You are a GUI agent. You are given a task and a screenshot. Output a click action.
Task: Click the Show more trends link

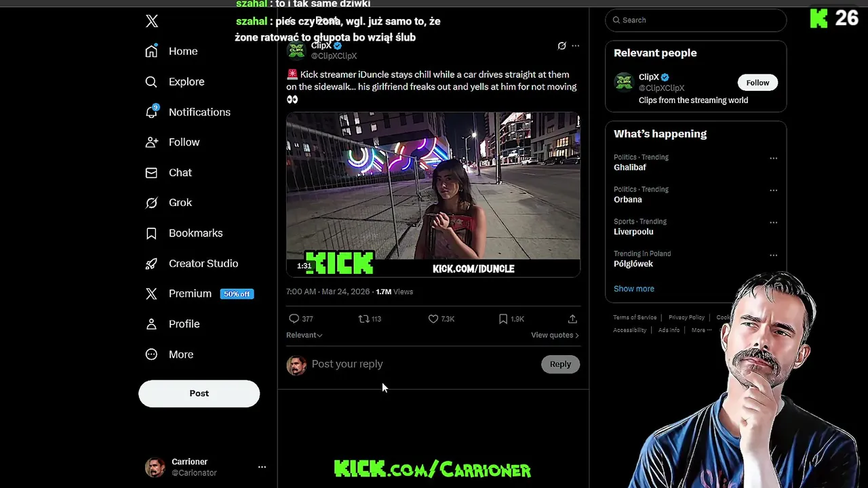click(634, 289)
